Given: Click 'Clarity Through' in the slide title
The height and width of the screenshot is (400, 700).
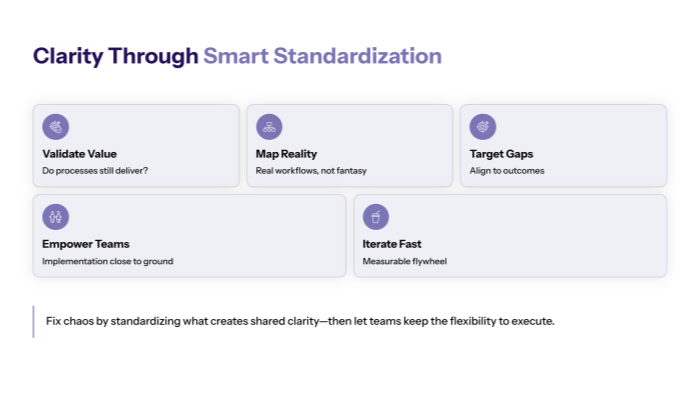Looking at the screenshot, I should (115, 56).
